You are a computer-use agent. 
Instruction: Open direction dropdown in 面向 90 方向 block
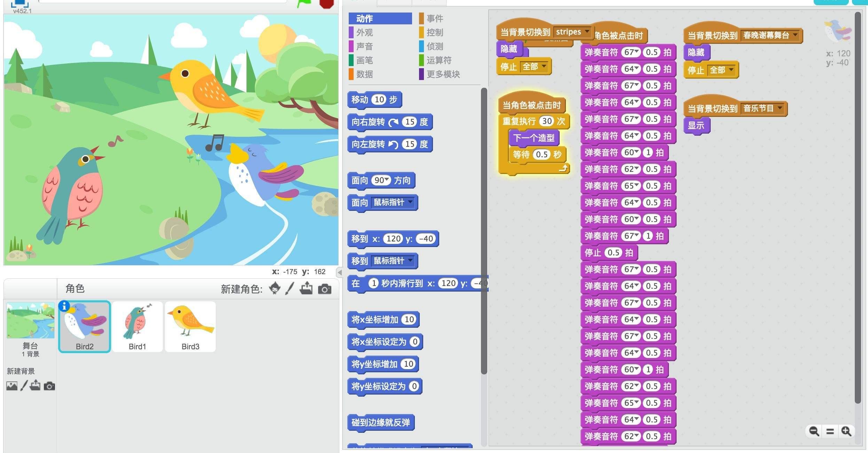click(x=387, y=180)
